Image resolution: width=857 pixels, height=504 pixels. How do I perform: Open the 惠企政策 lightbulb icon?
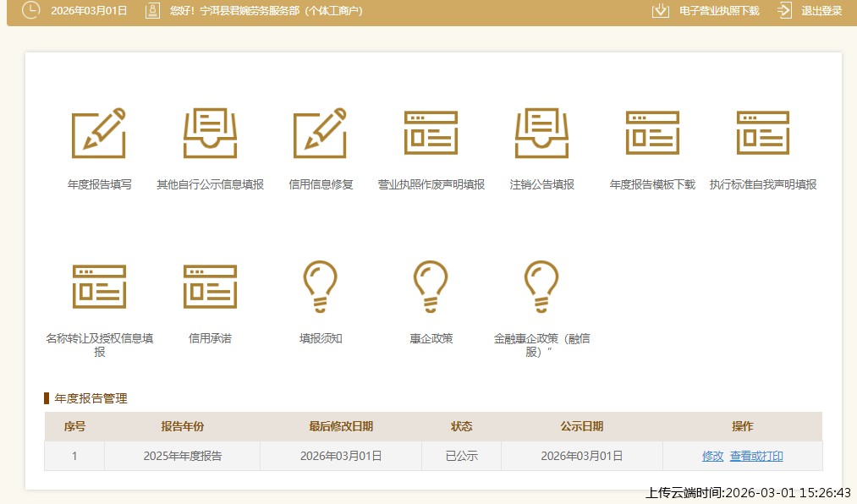(x=431, y=287)
